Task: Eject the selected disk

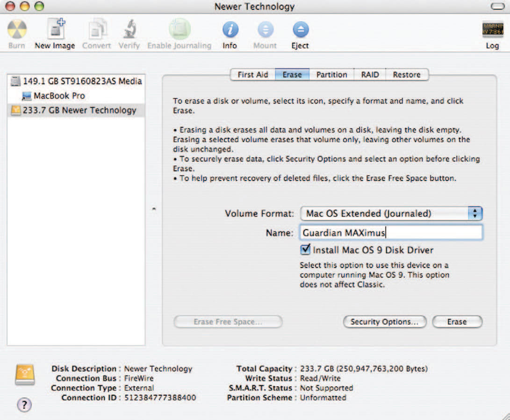Action: [301, 31]
